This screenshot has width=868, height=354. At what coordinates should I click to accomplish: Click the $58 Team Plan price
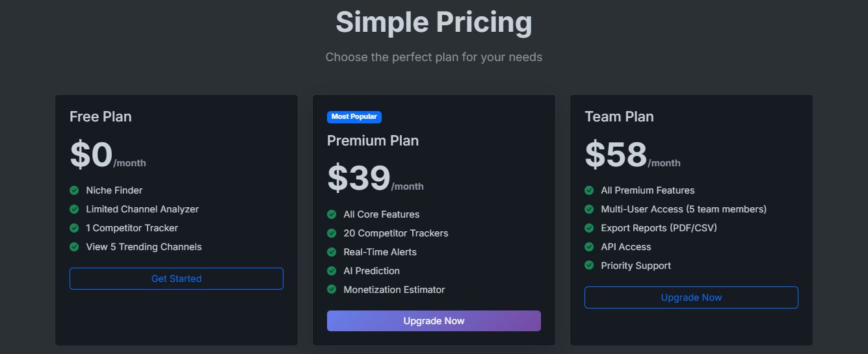click(x=616, y=155)
